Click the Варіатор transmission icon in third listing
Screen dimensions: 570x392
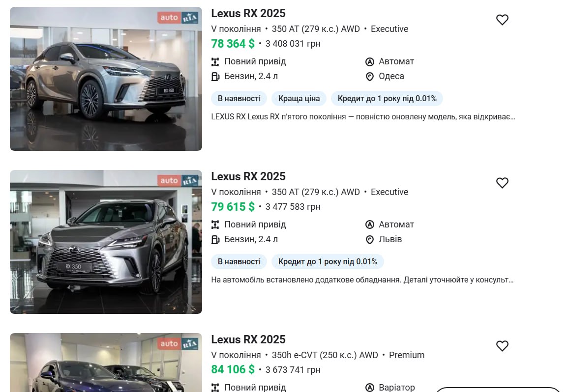click(369, 388)
